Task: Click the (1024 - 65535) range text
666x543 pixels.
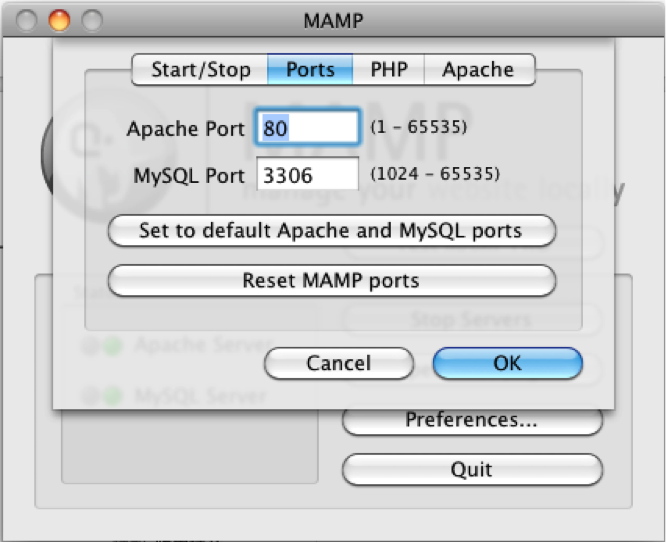Action: [x=435, y=173]
